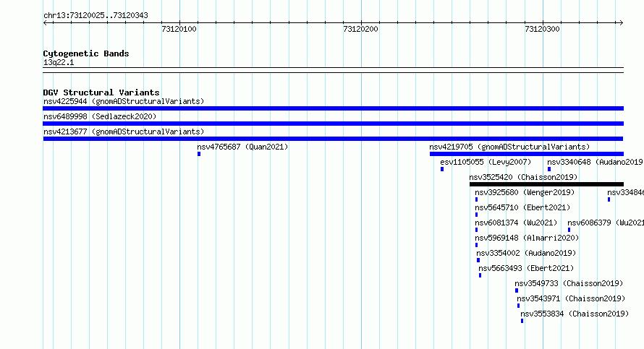Click the right arrow of the ruler

coord(621,23)
